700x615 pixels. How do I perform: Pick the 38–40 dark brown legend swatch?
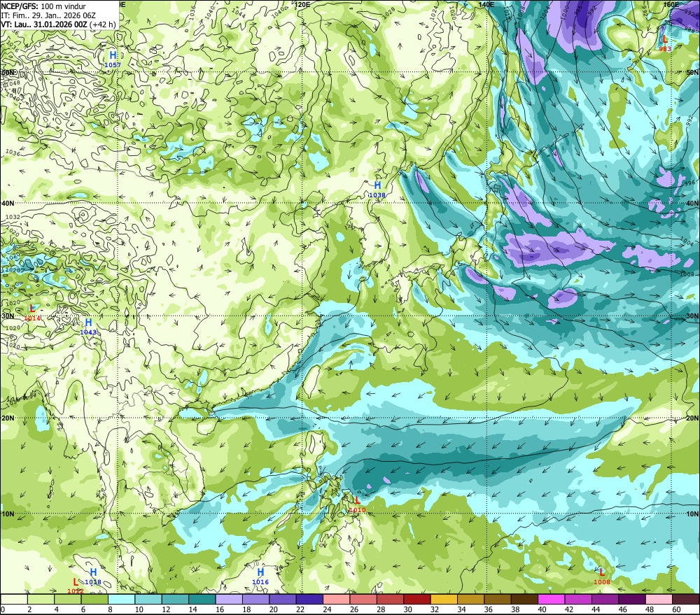pyautogui.click(x=524, y=600)
